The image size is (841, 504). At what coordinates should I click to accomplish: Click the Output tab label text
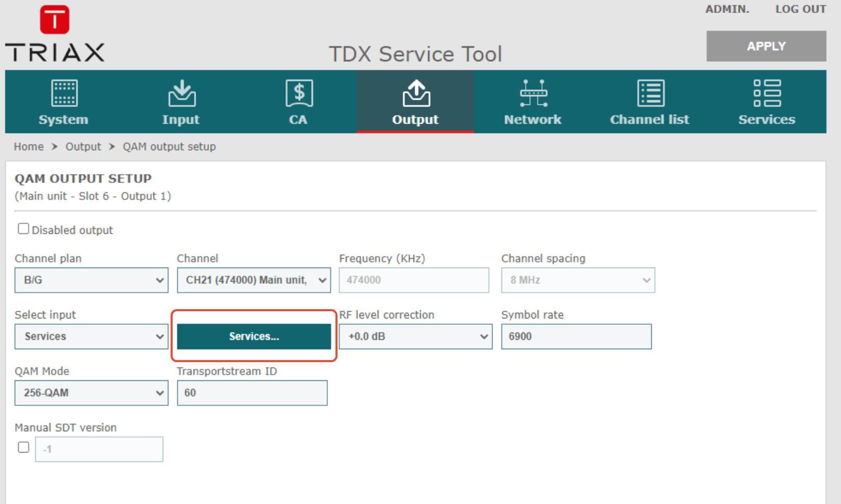coord(415,120)
